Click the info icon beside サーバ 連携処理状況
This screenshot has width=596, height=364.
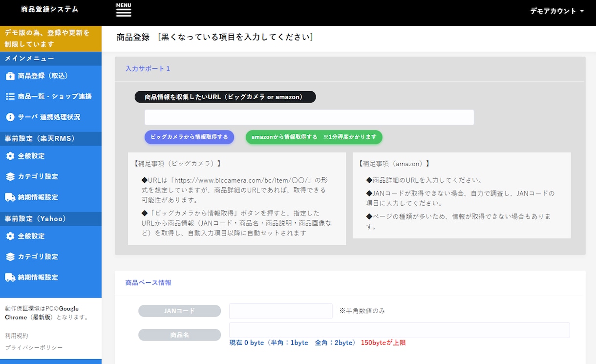pyautogui.click(x=10, y=117)
